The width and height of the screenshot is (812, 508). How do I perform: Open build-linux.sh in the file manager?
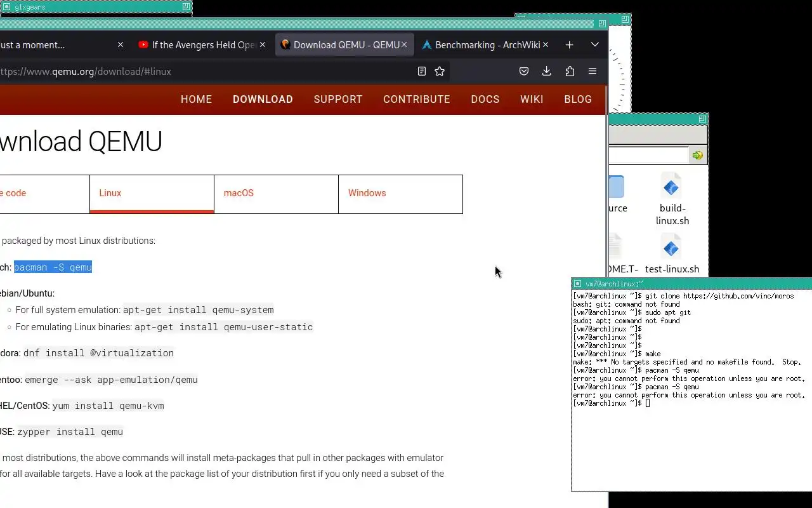(x=672, y=199)
